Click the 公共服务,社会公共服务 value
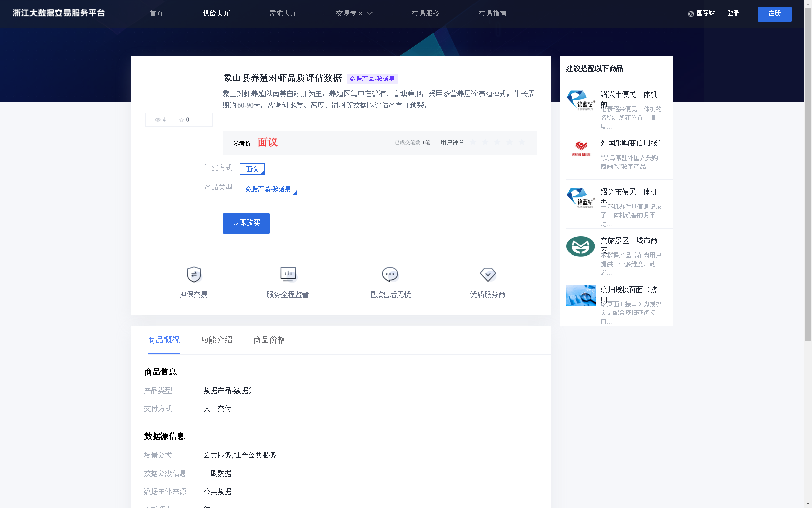 240,455
